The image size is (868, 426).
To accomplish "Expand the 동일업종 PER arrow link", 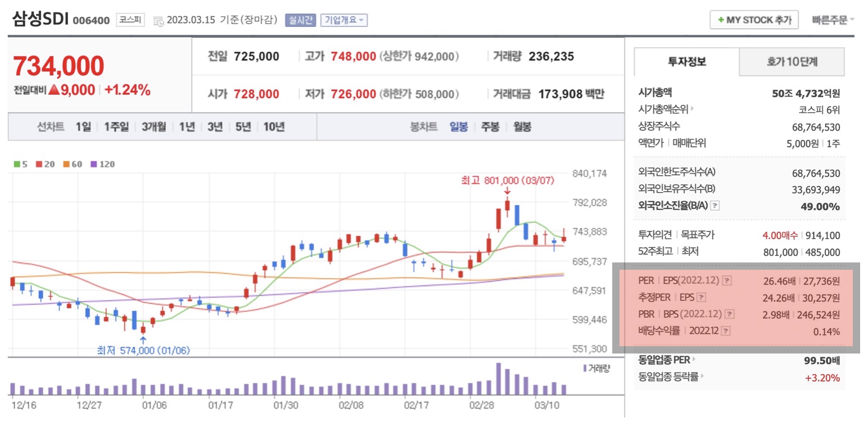I will tap(694, 360).
